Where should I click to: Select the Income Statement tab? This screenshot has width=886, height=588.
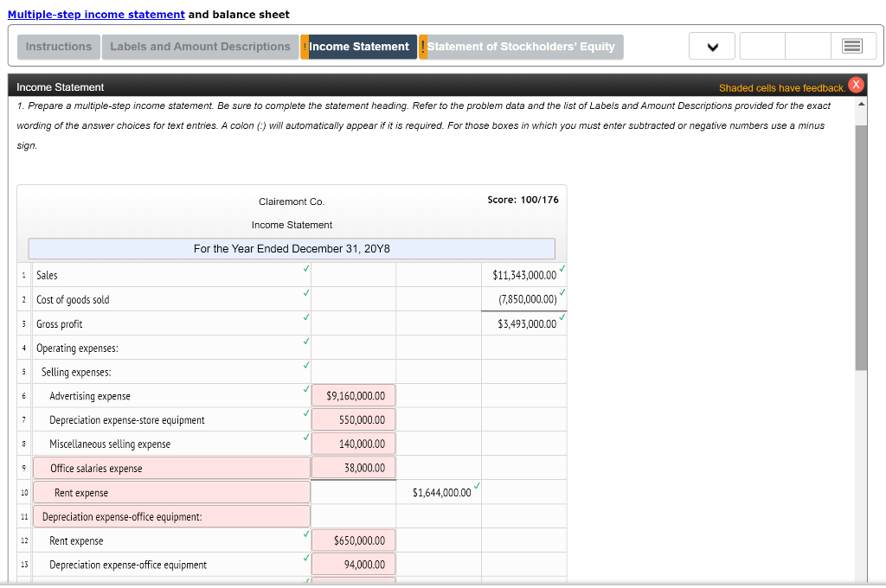359,47
